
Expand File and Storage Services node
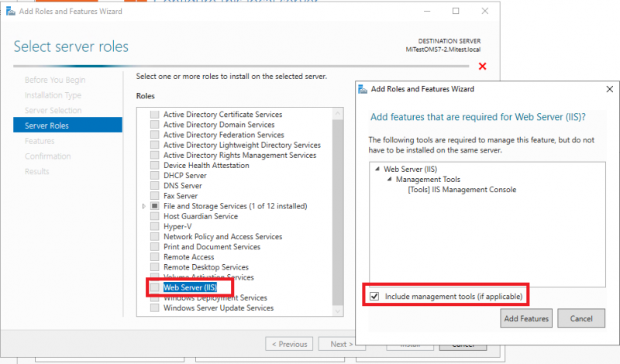pos(144,206)
